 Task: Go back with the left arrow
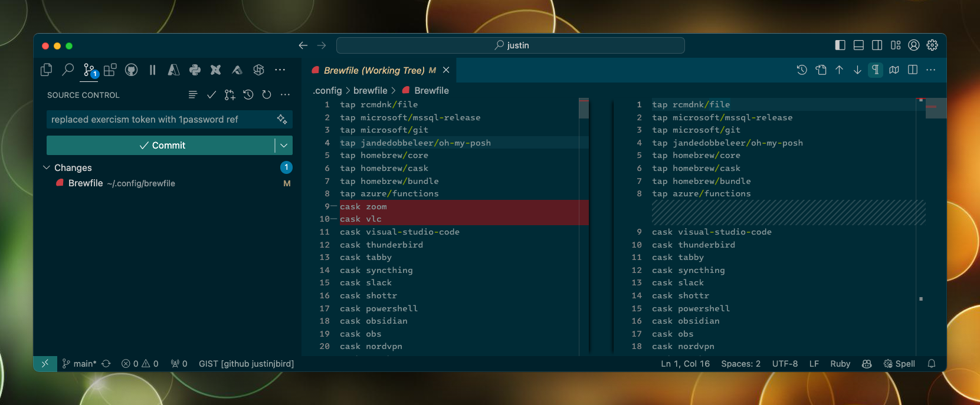tap(303, 45)
